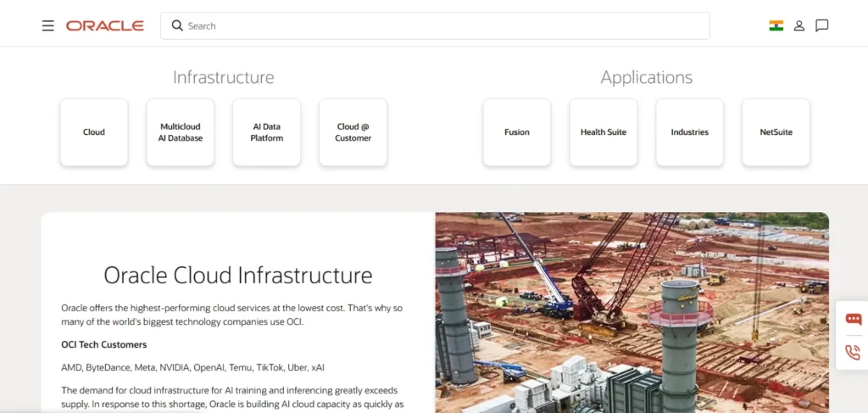Click the red phone call floating icon
Viewport: 868px width, 413px height.
[x=853, y=352]
